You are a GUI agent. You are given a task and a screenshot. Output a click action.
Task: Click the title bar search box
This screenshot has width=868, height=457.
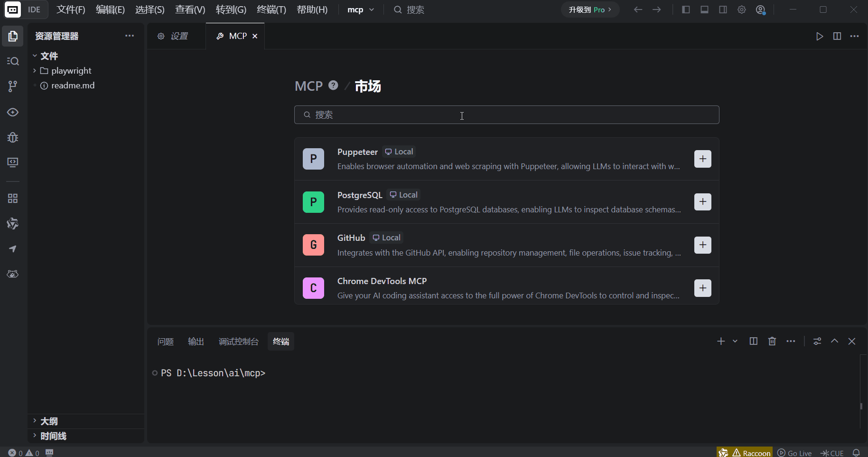[x=409, y=10]
